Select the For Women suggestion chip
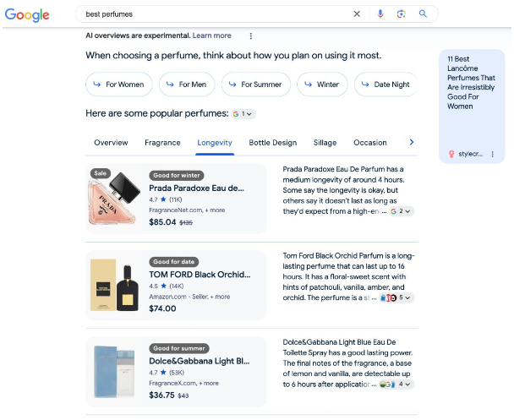514x420 pixels. 119,85
